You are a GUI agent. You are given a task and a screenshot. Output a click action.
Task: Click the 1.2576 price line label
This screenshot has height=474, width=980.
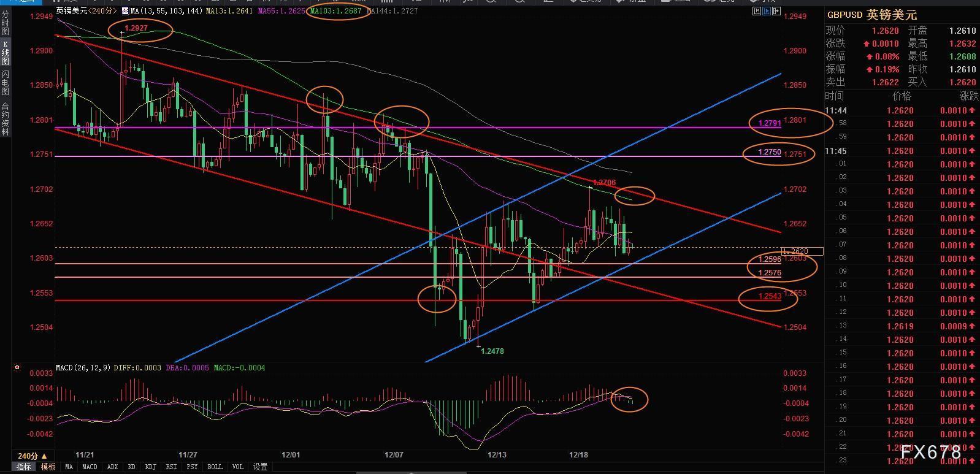(x=770, y=273)
